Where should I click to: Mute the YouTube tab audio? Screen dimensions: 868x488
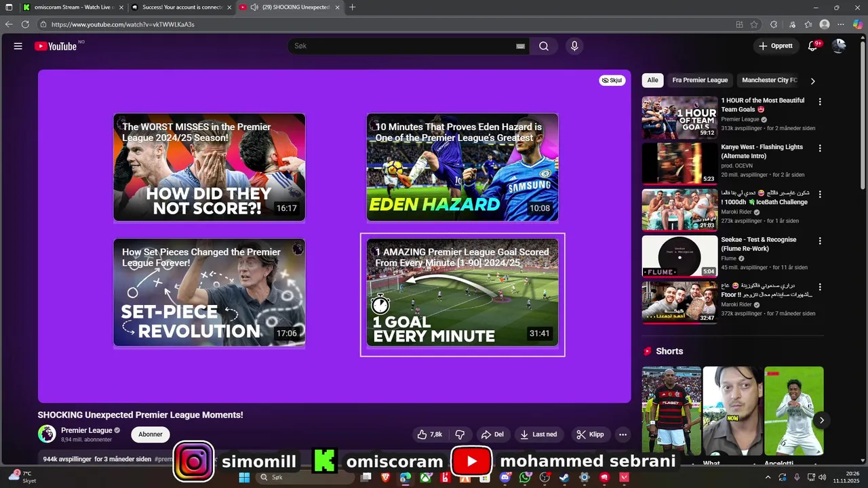pyautogui.click(x=254, y=7)
